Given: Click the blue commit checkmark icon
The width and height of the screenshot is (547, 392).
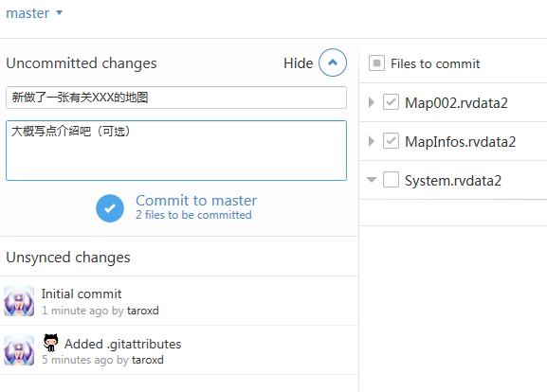Looking at the screenshot, I should coord(110,208).
